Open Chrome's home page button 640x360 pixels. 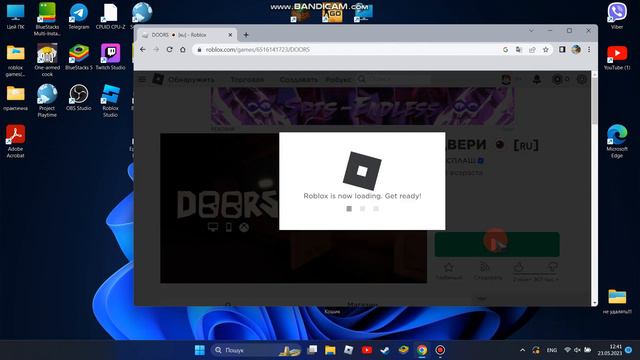click(x=183, y=49)
